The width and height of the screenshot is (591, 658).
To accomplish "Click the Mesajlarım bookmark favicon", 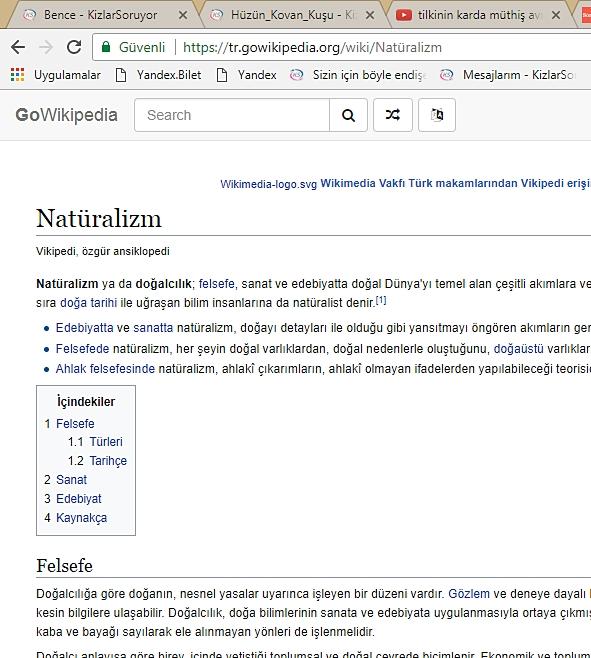I will coord(447,75).
